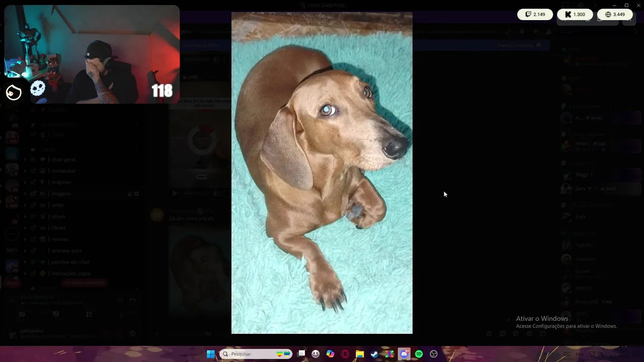
Task: Open Task View from the taskbar
Action: pyautogui.click(x=301, y=354)
